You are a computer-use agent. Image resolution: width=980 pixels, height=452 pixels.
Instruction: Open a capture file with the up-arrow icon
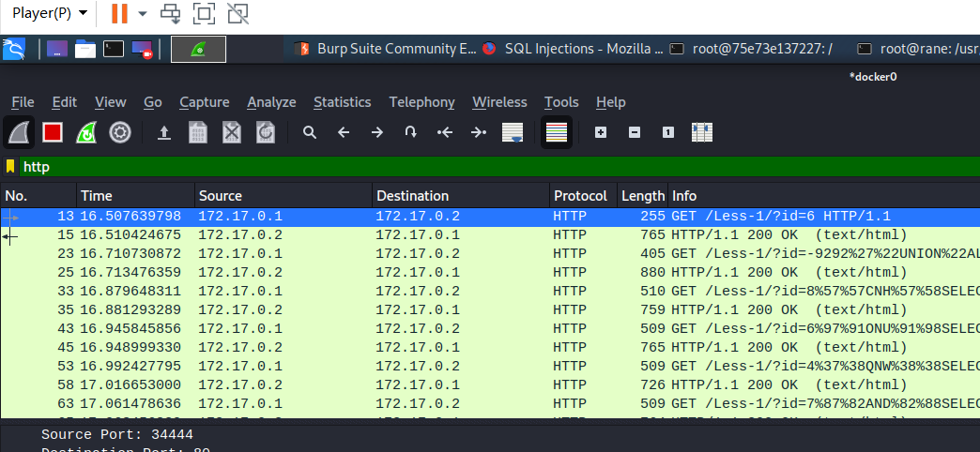click(x=163, y=132)
